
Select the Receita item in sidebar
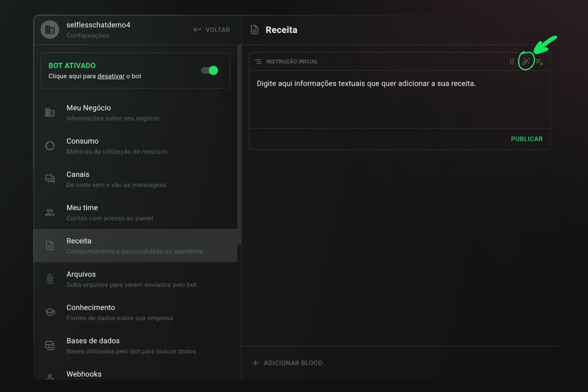[135, 246]
